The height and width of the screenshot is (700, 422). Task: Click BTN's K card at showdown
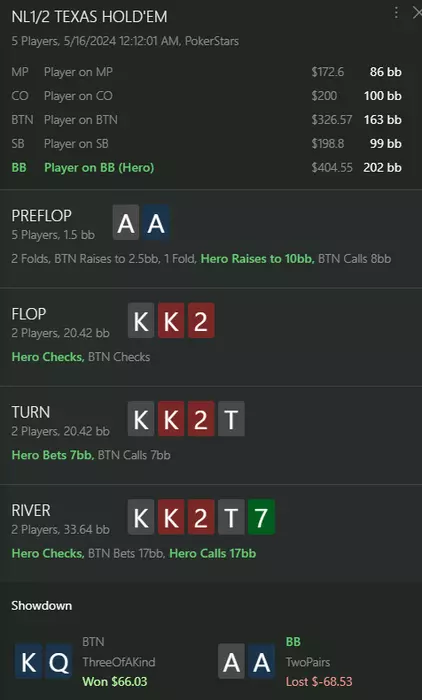[28, 661]
